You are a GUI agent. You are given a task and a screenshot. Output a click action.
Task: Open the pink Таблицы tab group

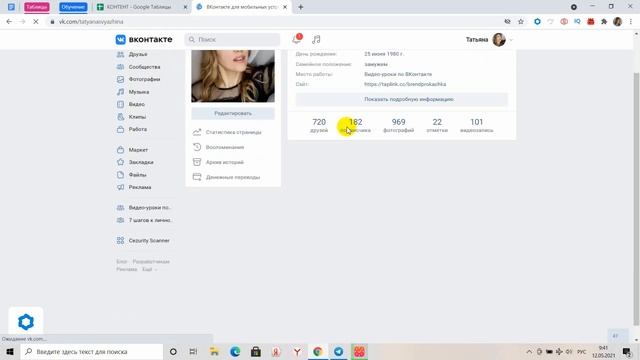[x=37, y=7]
